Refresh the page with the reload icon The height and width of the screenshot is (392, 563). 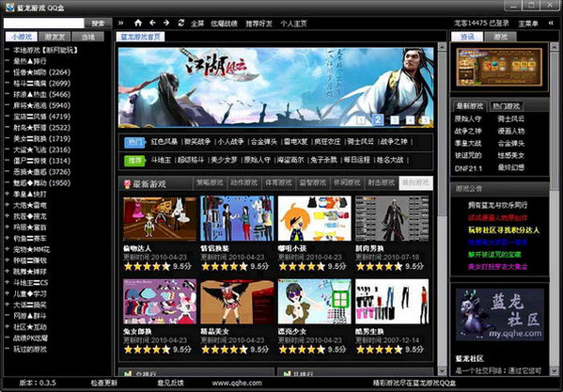pyautogui.click(x=181, y=23)
